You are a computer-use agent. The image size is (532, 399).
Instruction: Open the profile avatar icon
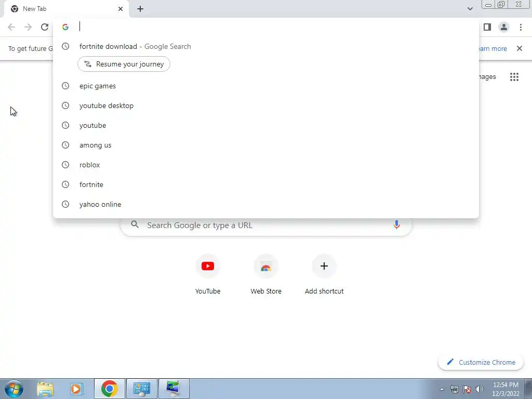click(504, 27)
